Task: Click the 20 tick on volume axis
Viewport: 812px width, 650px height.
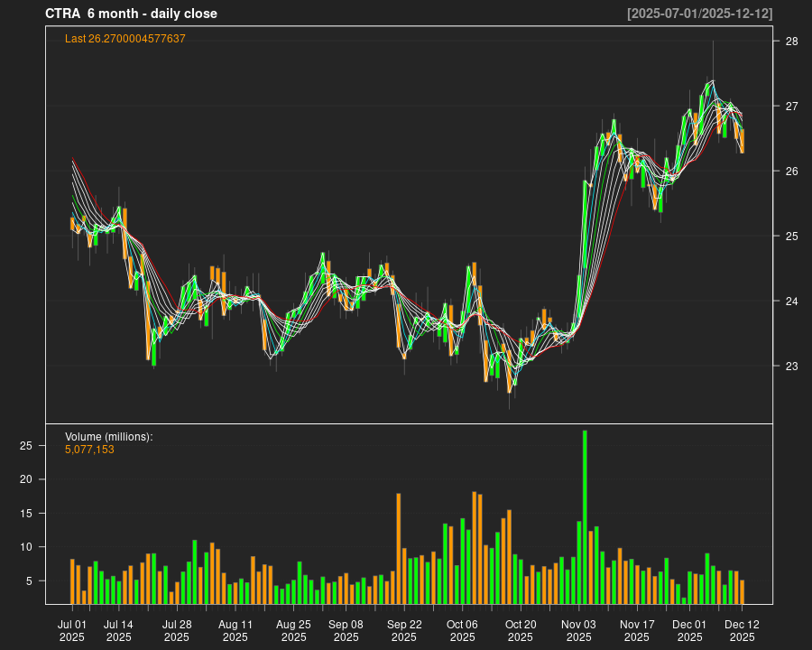Action: click(27, 479)
